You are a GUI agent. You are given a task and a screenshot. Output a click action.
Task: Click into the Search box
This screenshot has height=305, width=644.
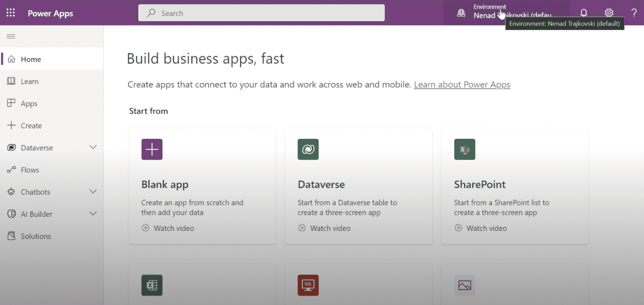click(261, 13)
